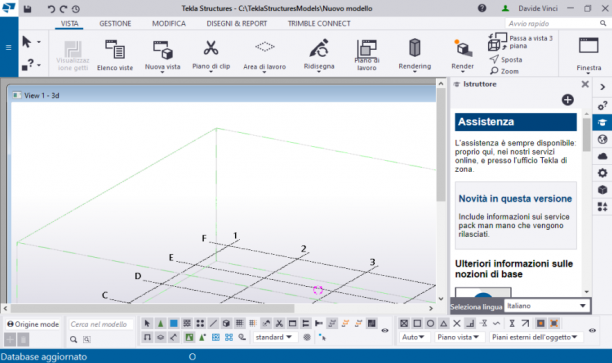Open the Piani esterni dell'oggetto dropdown
Image resolution: width=612 pixels, height=363 pixels.
(536, 337)
